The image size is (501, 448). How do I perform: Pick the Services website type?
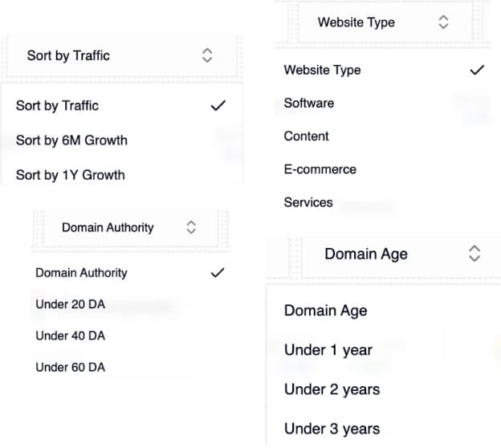coord(309,202)
